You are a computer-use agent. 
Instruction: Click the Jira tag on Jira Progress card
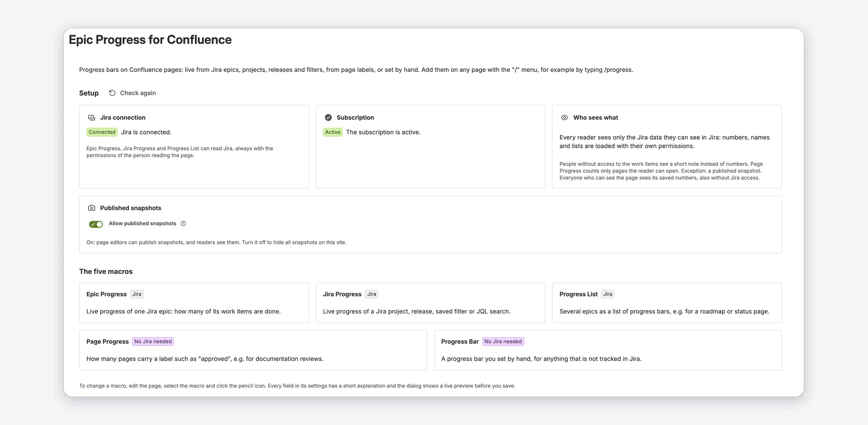(372, 294)
